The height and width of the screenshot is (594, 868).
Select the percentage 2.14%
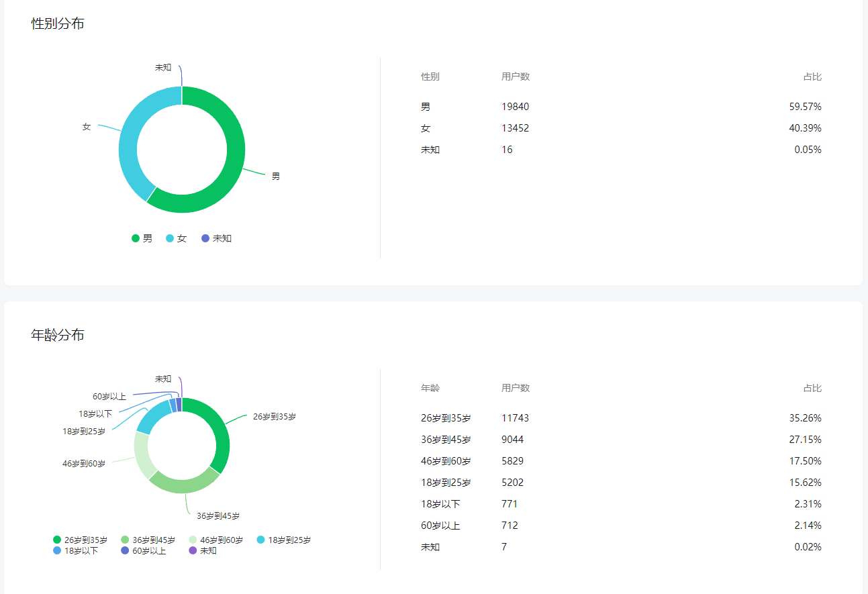coord(808,526)
